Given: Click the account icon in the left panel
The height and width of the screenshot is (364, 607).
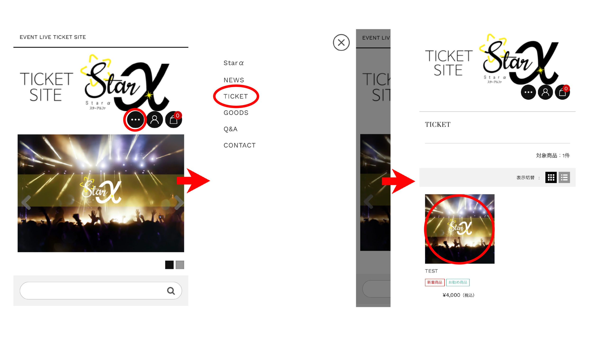Looking at the screenshot, I should click(x=154, y=120).
